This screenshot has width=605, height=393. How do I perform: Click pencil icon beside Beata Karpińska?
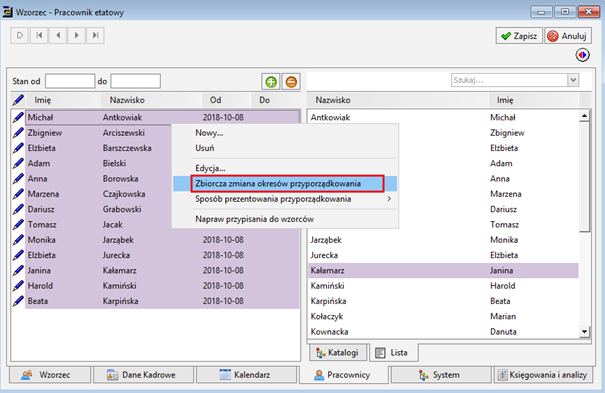coord(18,301)
